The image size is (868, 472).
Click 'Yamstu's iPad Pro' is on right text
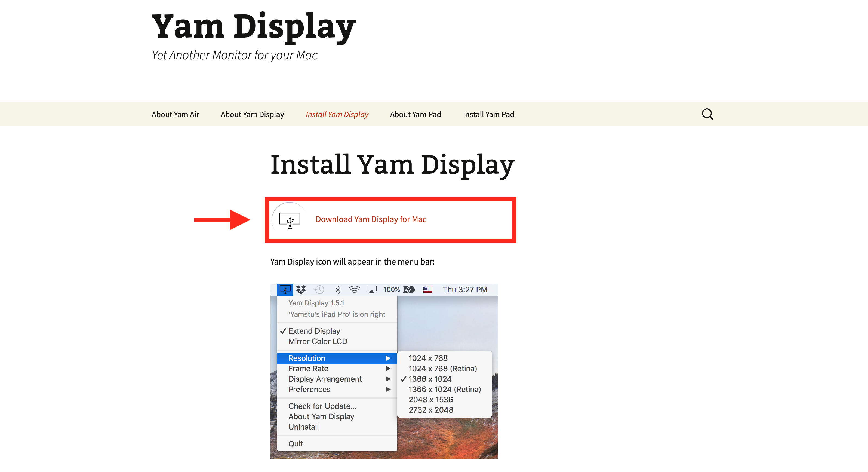coord(337,315)
